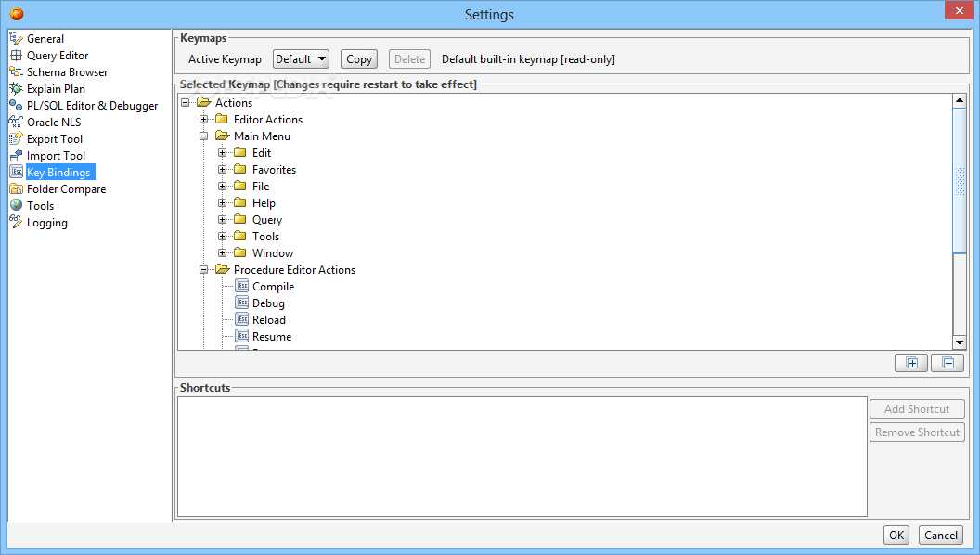Expand the Help node

(222, 202)
